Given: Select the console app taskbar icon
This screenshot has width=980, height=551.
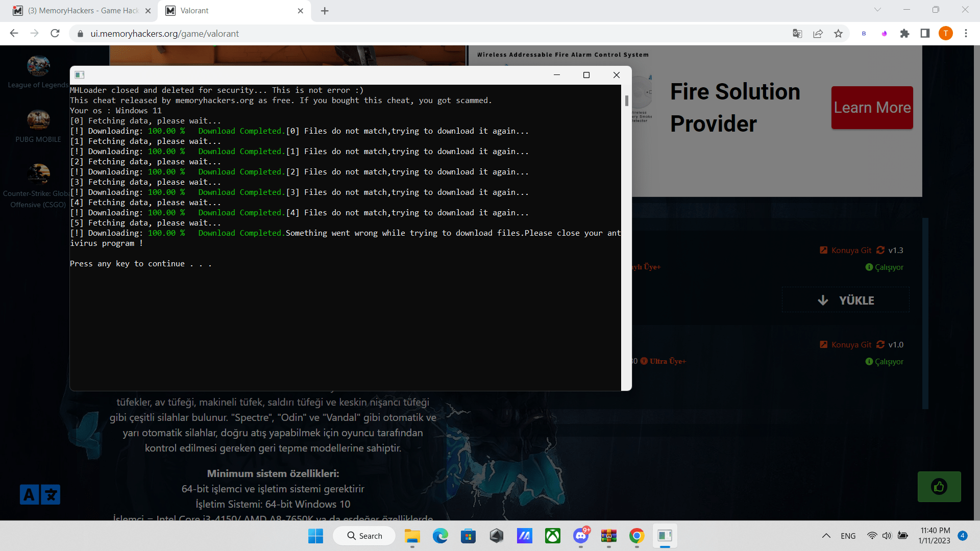Looking at the screenshot, I should (665, 536).
